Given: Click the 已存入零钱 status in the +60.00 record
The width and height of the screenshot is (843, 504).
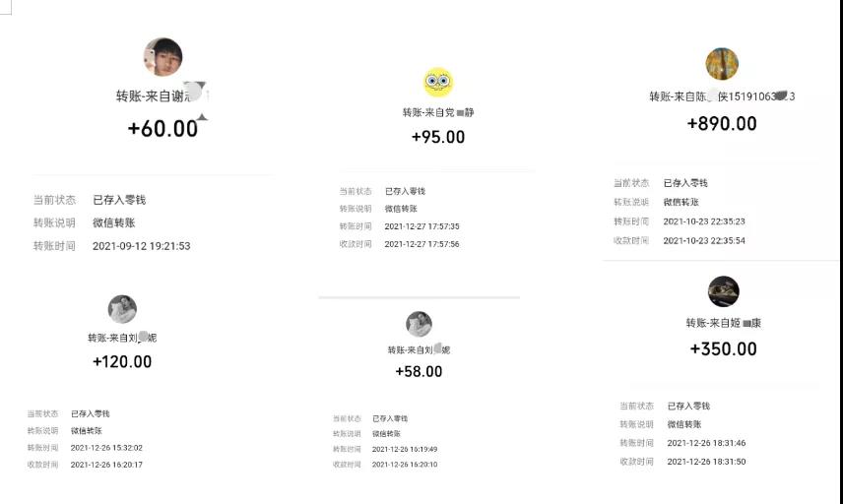Looking at the screenshot, I should 119,200.
